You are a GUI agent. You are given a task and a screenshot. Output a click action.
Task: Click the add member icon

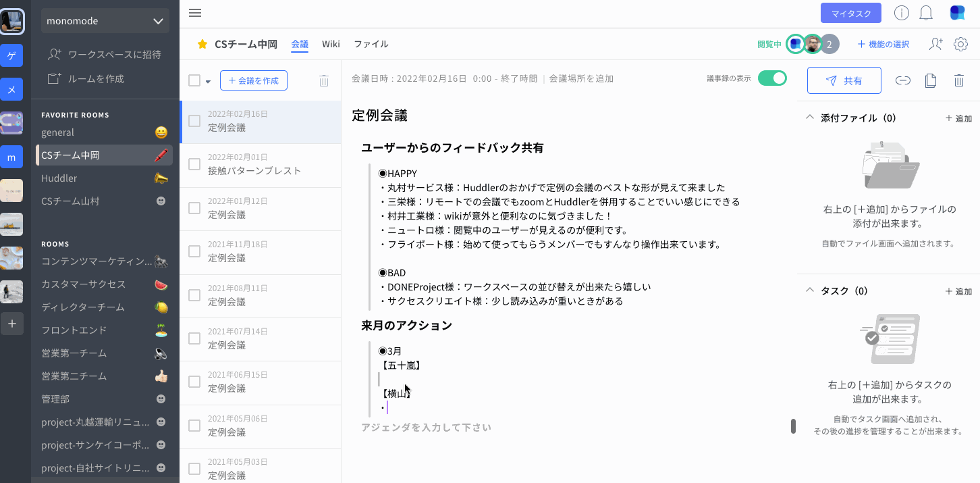[935, 45]
